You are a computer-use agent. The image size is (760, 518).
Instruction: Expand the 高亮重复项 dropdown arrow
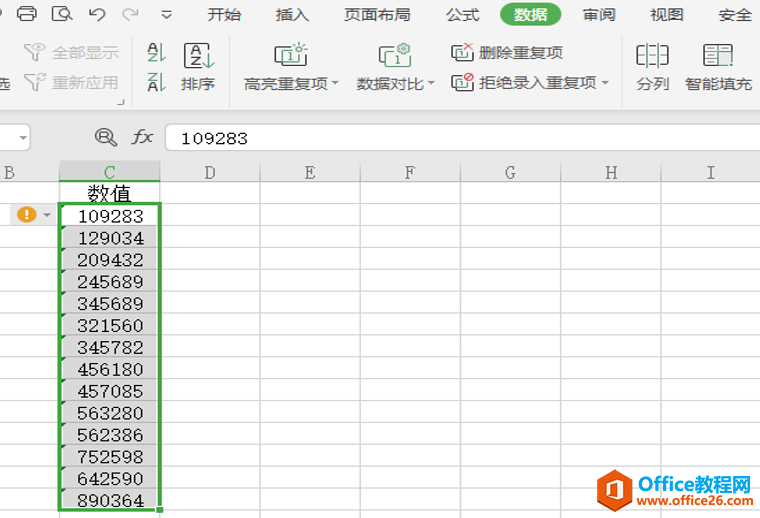(335, 83)
